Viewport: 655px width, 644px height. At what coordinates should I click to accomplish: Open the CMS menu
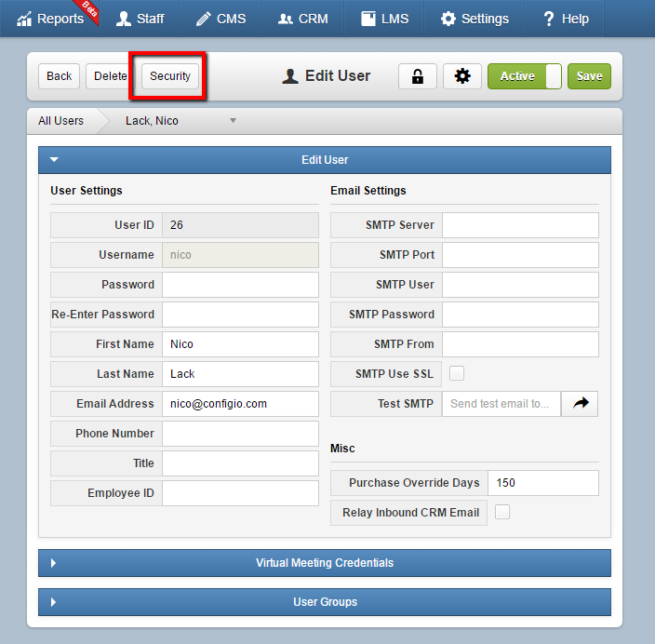tap(221, 19)
